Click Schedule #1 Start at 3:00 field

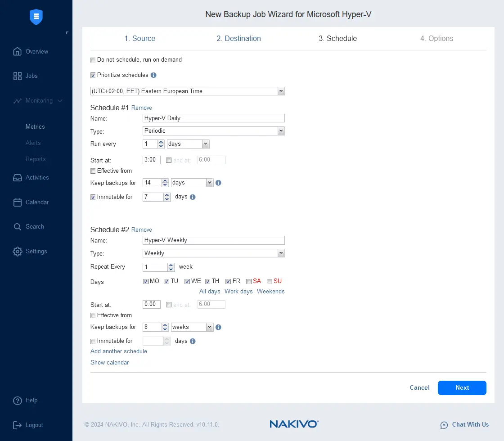click(151, 160)
